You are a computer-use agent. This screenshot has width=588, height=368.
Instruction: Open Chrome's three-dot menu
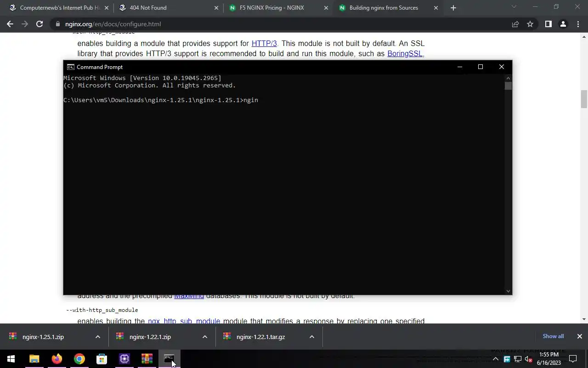pos(578,24)
